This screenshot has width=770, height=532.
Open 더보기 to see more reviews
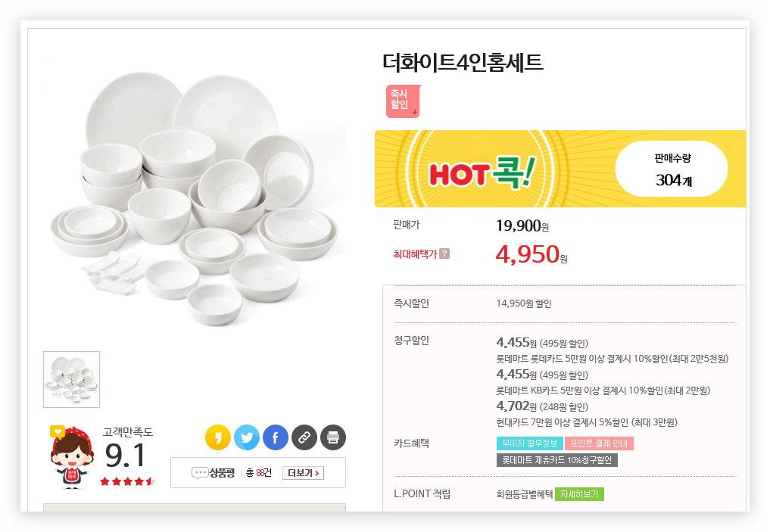point(303,473)
